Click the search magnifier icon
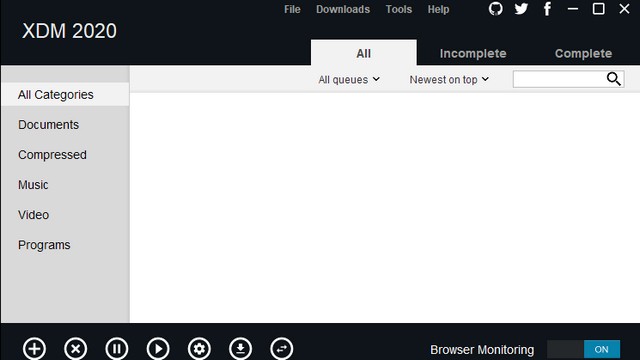The height and width of the screenshot is (360, 640). coord(613,79)
